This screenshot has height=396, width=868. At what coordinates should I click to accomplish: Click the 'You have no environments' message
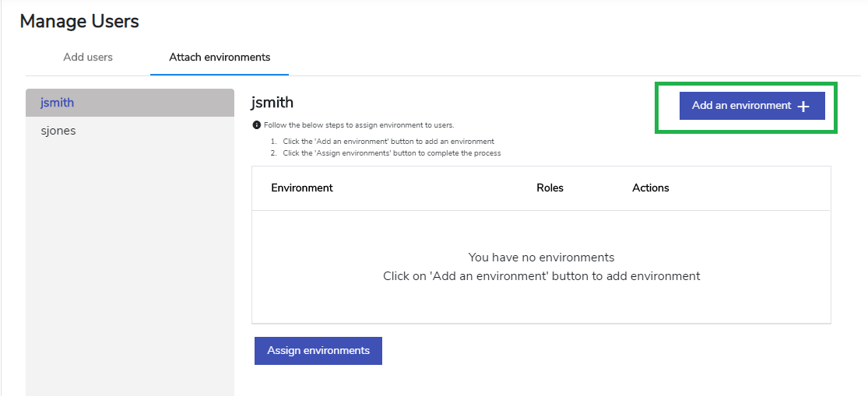click(x=541, y=258)
